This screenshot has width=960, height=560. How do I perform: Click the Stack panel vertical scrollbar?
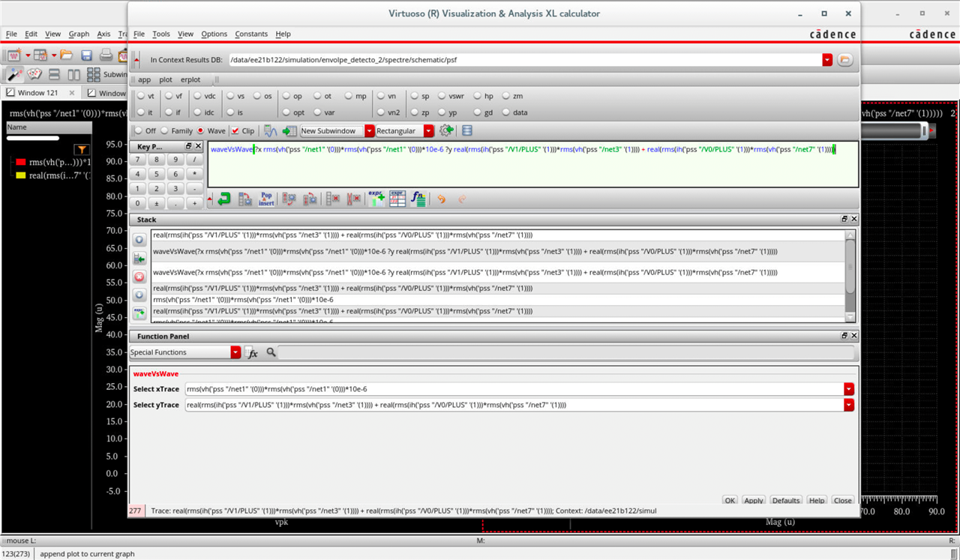pos(850,276)
